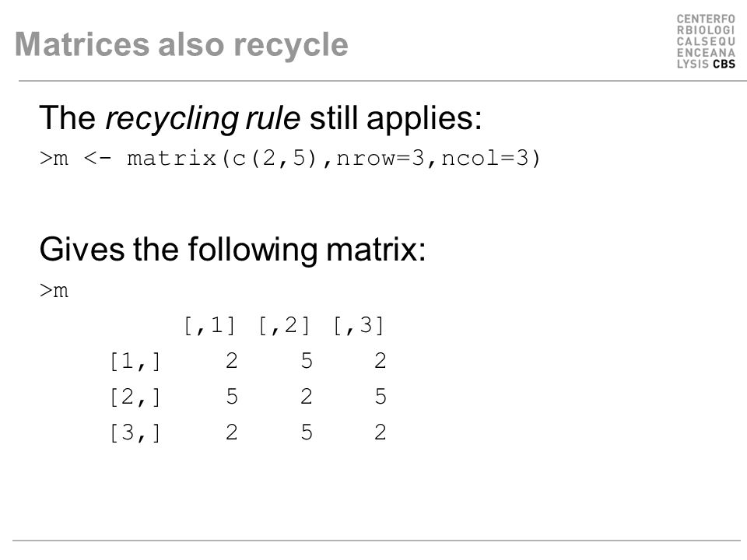Click the CBS logo in the corner

tap(706, 41)
